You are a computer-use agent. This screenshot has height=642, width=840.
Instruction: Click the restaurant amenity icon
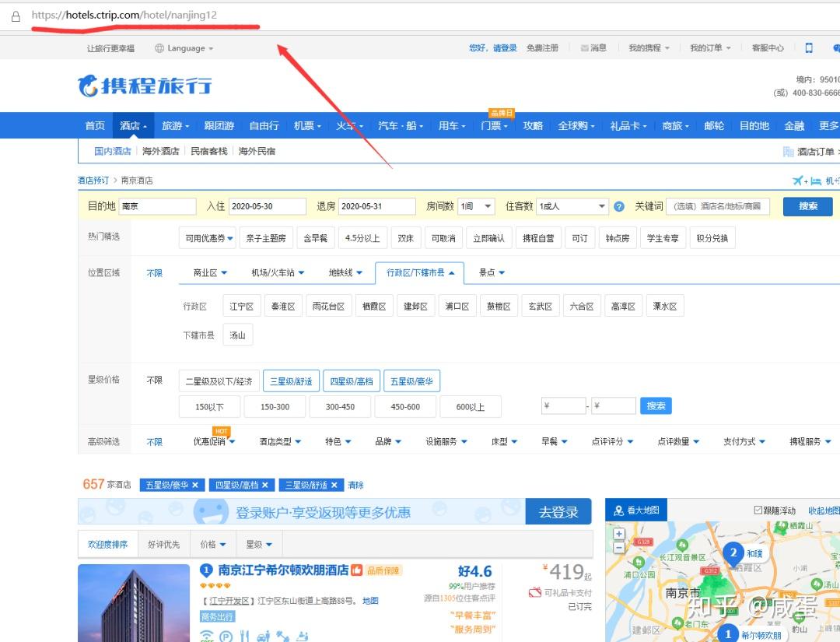(244, 637)
